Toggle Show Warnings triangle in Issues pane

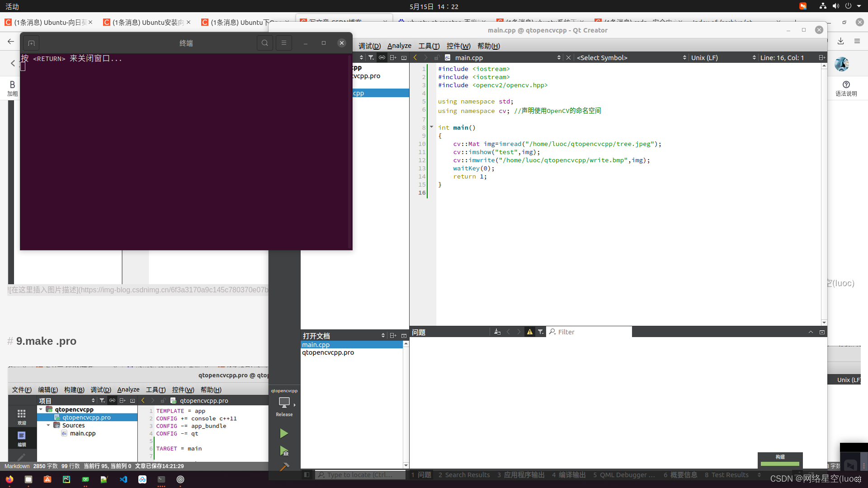[x=529, y=332]
